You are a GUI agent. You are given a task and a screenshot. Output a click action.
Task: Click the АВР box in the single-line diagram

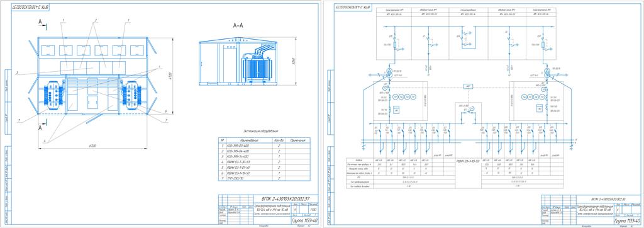[x=468, y=86]
